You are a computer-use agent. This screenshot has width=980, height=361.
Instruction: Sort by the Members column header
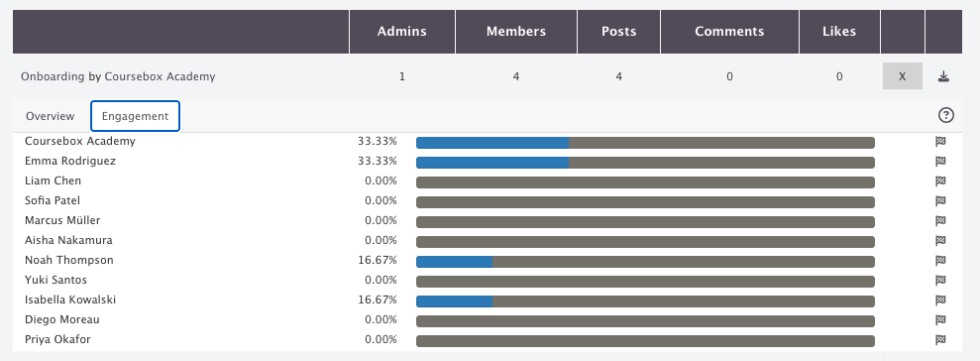click(516, 32)
